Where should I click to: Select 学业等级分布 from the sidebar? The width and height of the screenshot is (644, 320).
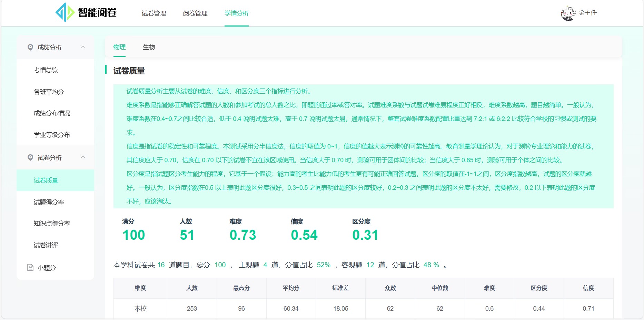(51, 135)
